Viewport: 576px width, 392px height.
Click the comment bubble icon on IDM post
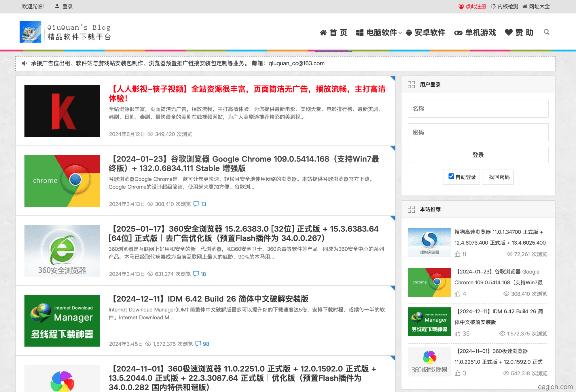198,344
